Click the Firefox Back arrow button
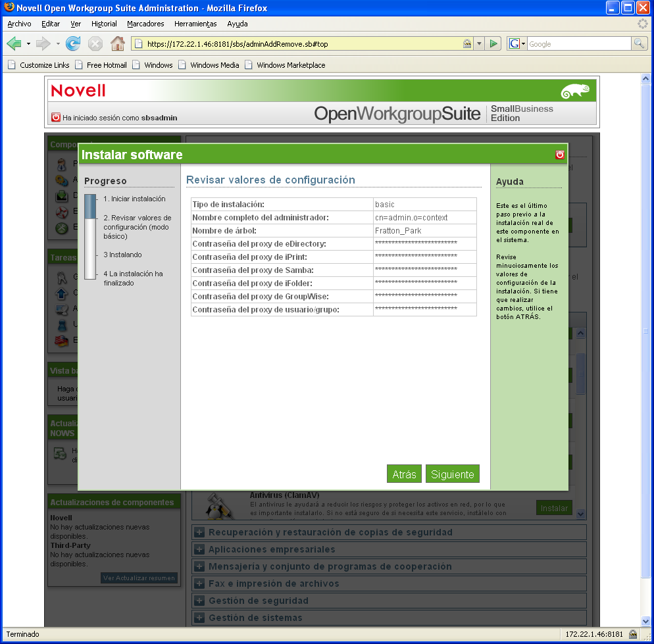 [x=14, y=43]
